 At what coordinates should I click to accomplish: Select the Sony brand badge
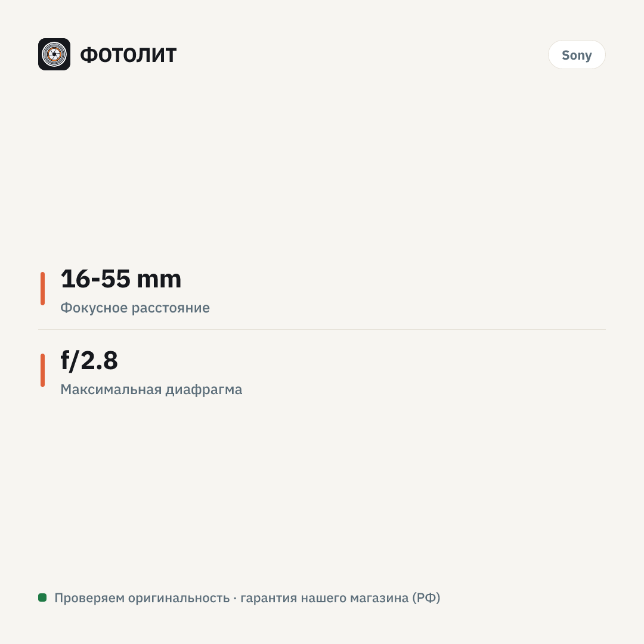click(x=577, y=55)
